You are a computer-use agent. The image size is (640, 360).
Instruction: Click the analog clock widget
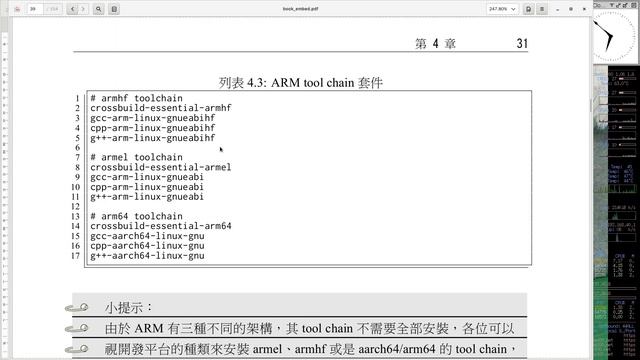615,36
